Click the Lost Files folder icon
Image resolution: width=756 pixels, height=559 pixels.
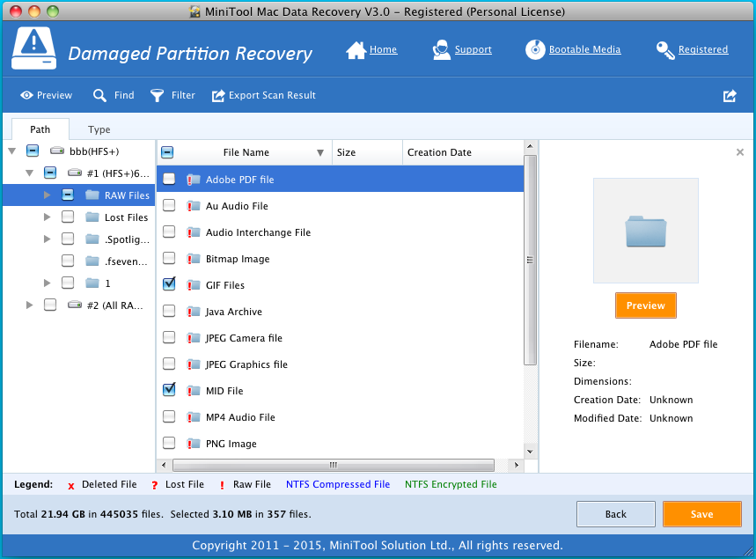(92, 217)
